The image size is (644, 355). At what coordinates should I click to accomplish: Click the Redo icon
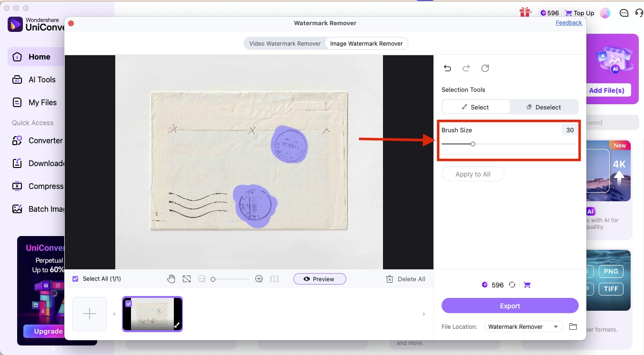[466, 68]
